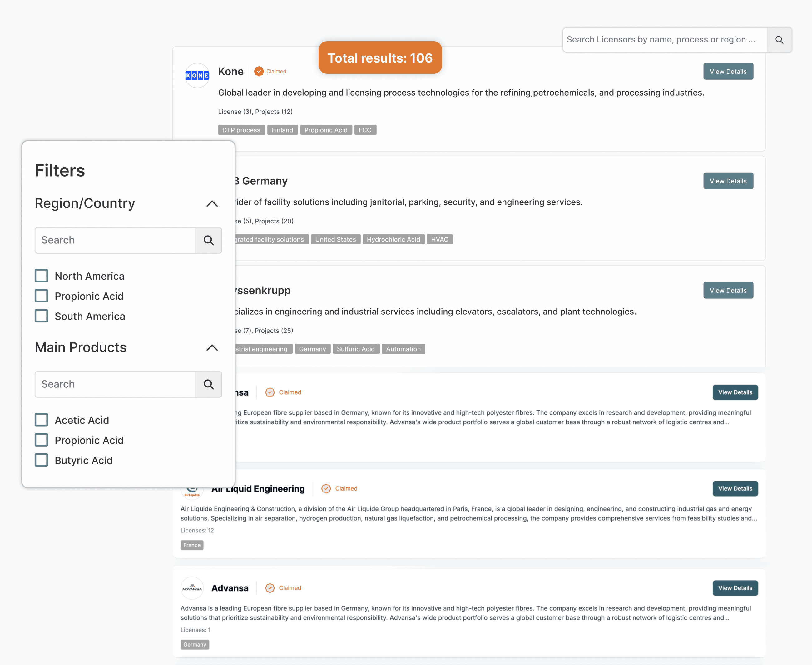Focus the Region/Country search field
Image resolution: width=812 pixels, height=665 pixels.
click(x=115, y=240)
